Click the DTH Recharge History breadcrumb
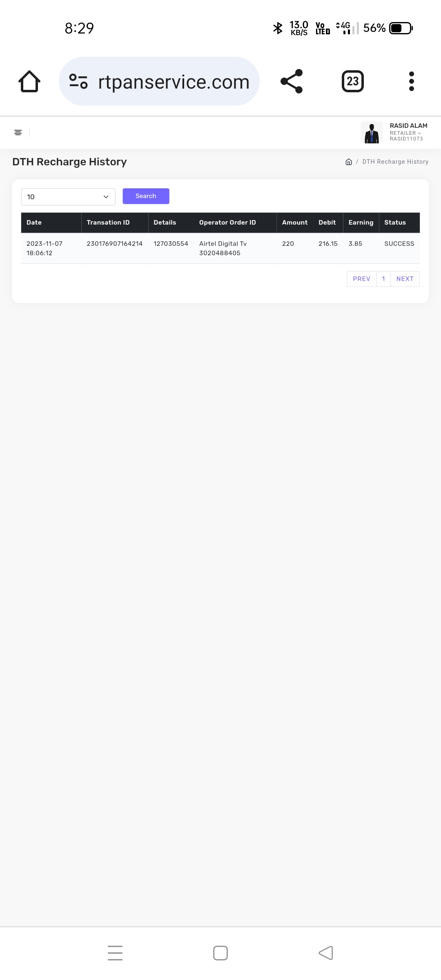This screenshot has height=980, width=441. coord(395,162)
